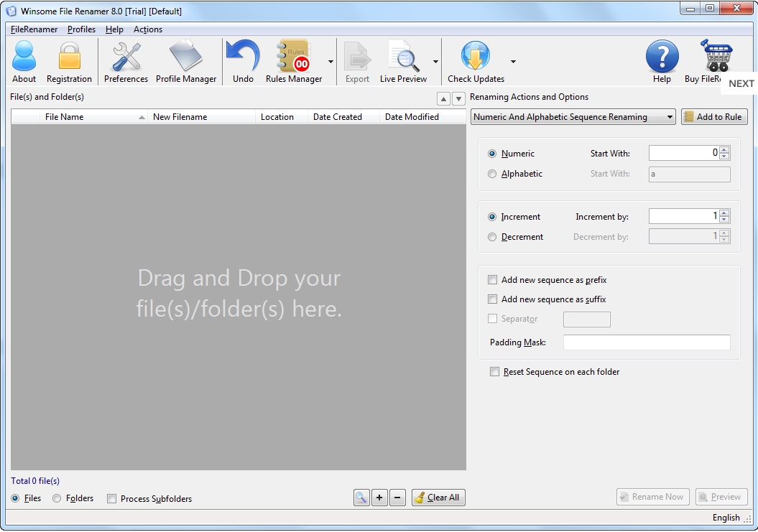Tick Reset Sequence on each folder
The image size is (758, 532).
point(494,372)
